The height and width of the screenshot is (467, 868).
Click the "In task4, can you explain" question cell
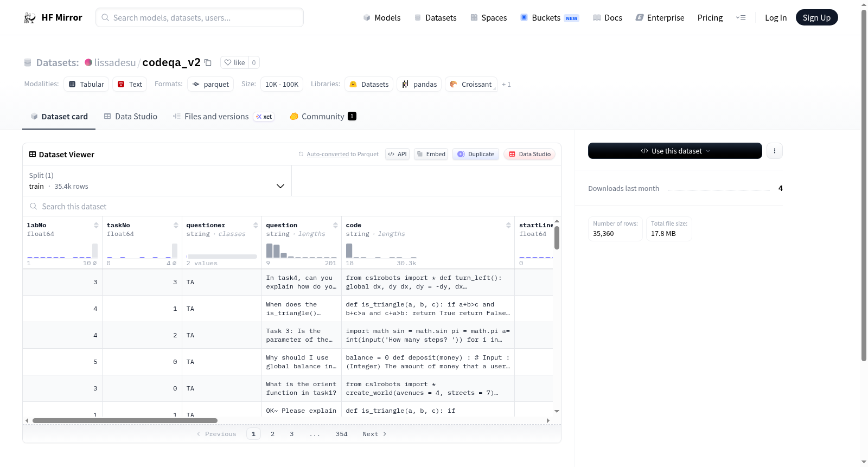pyautogui.click(x=302, y=282)
